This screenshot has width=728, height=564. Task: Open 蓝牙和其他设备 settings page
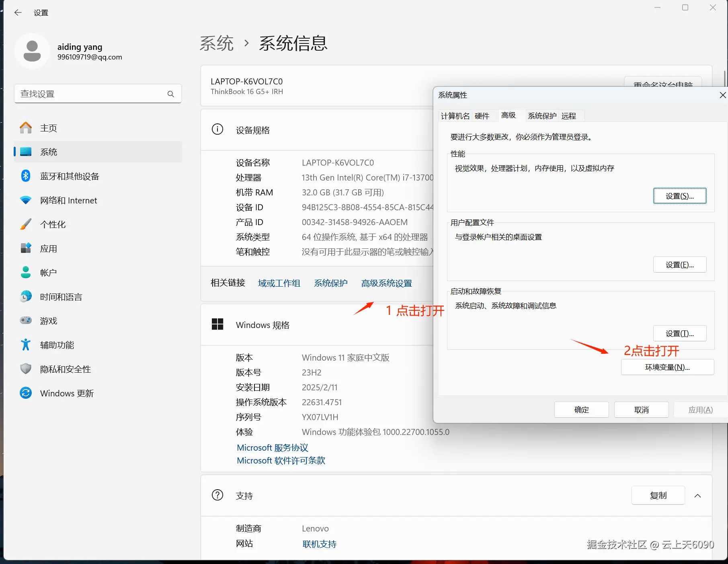pyautogui.click(x=98, y=176)
